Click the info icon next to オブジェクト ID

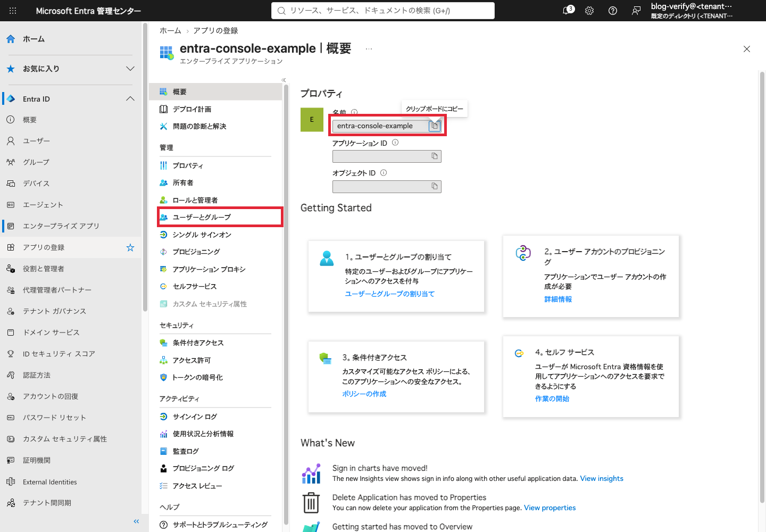click(384, 172)
